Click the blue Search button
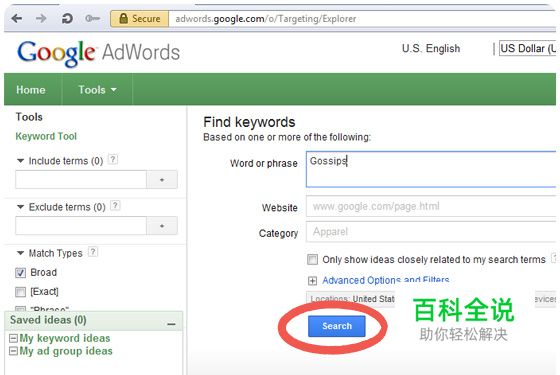Viewport: 560px width, 375px height. click(x=337, y=326)
